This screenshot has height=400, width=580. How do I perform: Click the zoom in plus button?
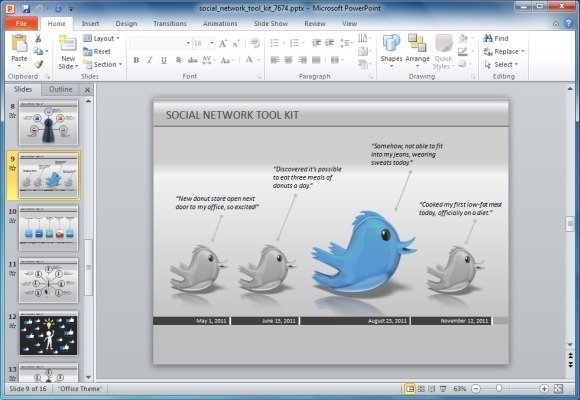pyautogui.click(x=544, y=389)
